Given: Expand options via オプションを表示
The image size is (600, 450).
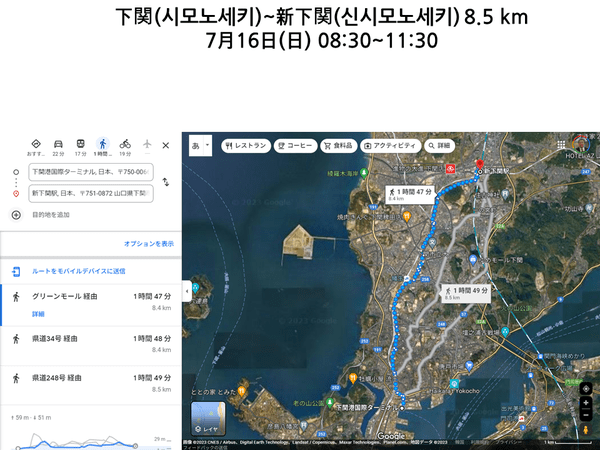Looking at the screenshot, I should coord(149,243).
